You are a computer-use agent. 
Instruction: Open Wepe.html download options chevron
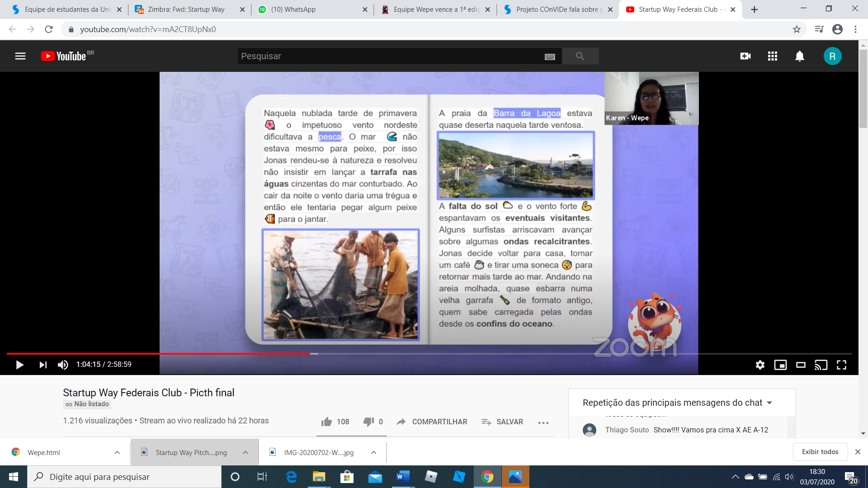(117, 452)
